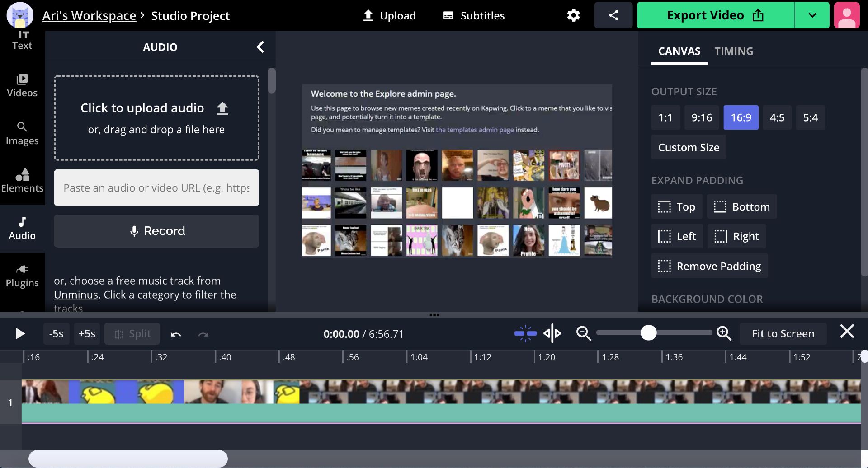The height and width of the screenshot is (468, 868).
Task: Collapse the Audio panel
Action: click(x=260, y=47)
